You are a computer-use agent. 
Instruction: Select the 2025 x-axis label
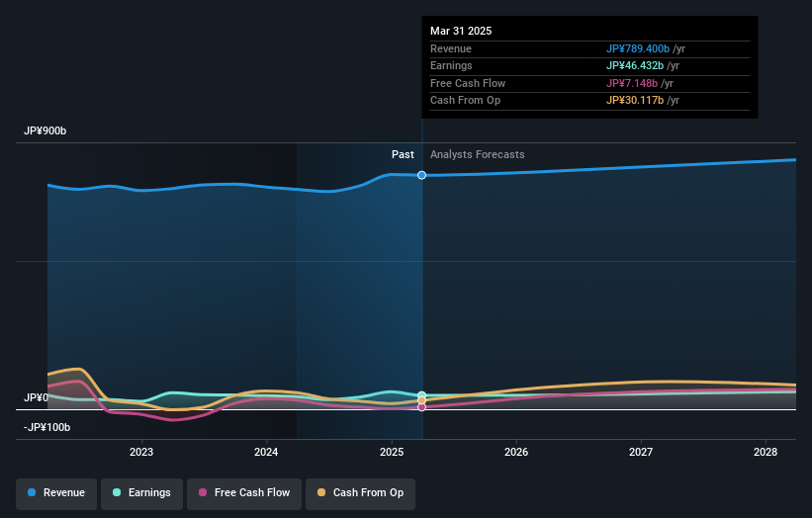click(392, 453)
